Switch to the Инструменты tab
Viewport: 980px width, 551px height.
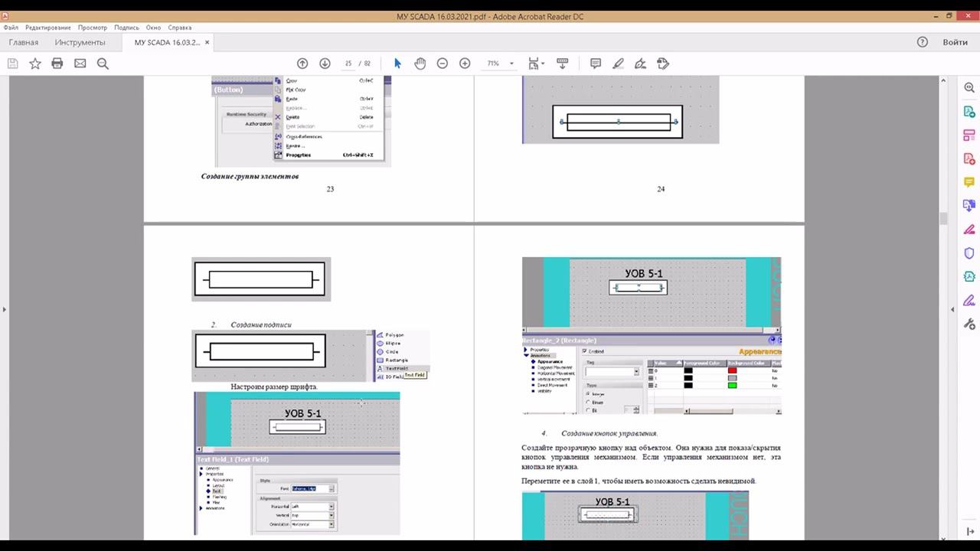pos(80,42)
